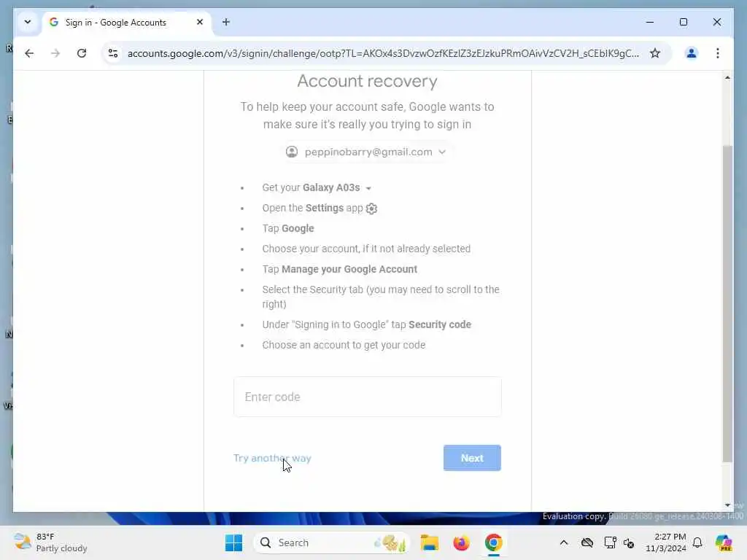
Task: Open a new tab with plus icon
Action: coord(226,22)
